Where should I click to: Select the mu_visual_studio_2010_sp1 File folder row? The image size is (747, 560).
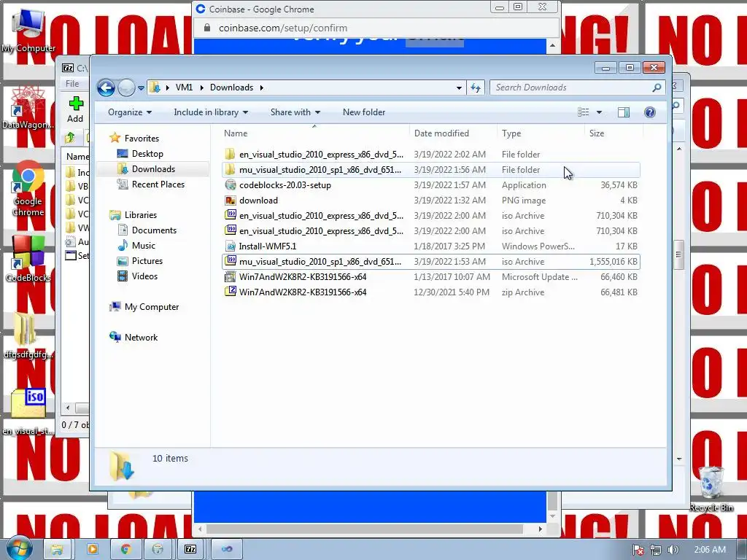(430, 170)
